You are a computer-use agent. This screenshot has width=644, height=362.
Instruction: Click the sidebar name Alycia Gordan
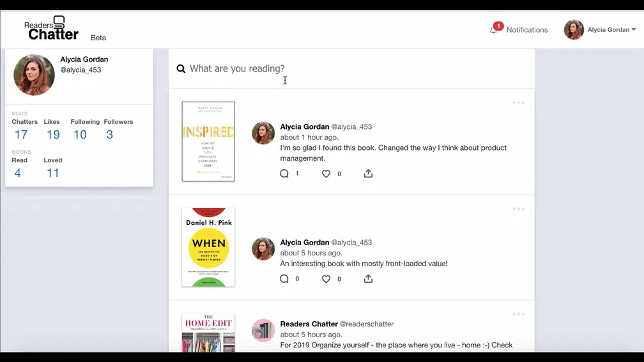pyautogui.click(x=84, y=59)
